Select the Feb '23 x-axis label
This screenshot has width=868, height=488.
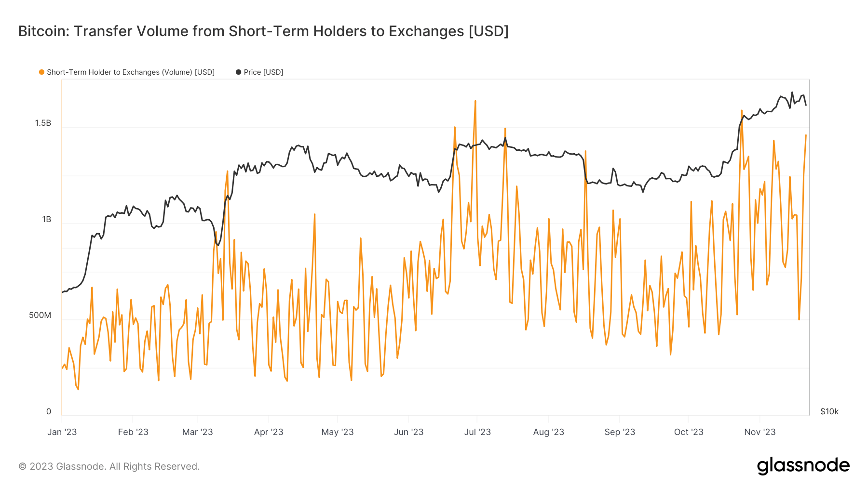pyautogui.click(x=133, y=432)
